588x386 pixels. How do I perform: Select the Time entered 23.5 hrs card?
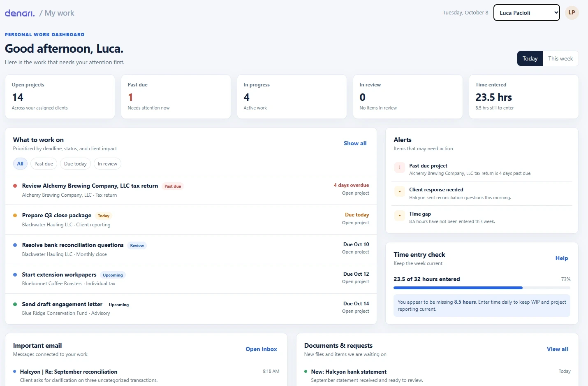524,97
